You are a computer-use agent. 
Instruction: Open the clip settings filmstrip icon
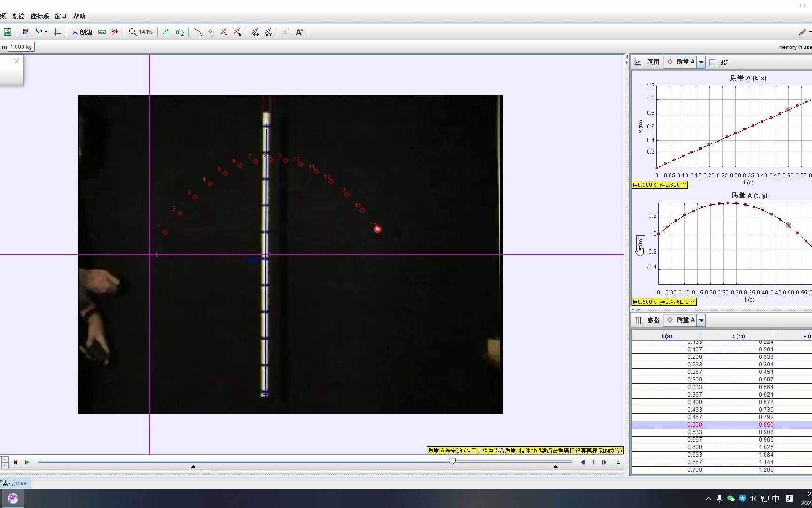25,32
